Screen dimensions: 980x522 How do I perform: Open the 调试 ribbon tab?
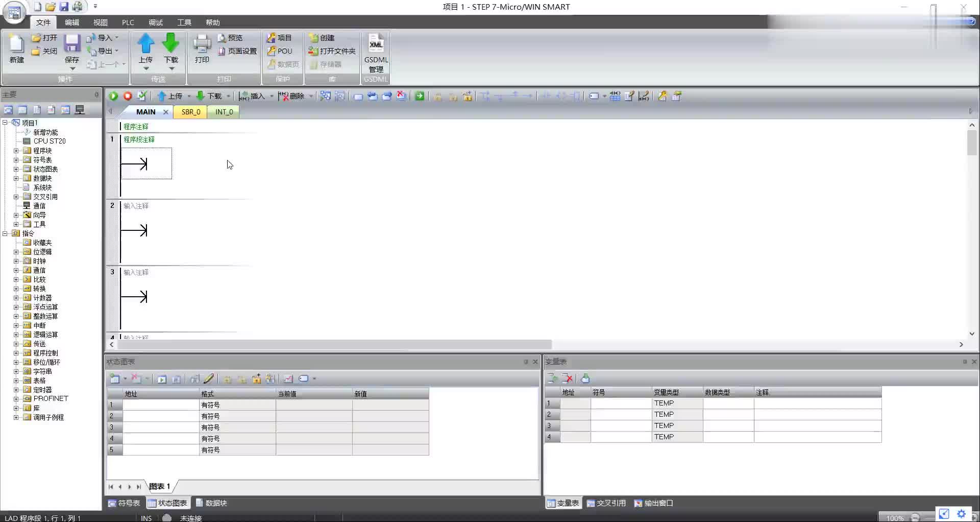(156, 22)
